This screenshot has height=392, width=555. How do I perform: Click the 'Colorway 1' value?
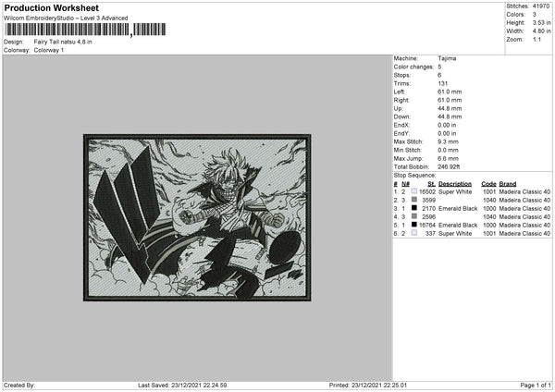[49, 50]
